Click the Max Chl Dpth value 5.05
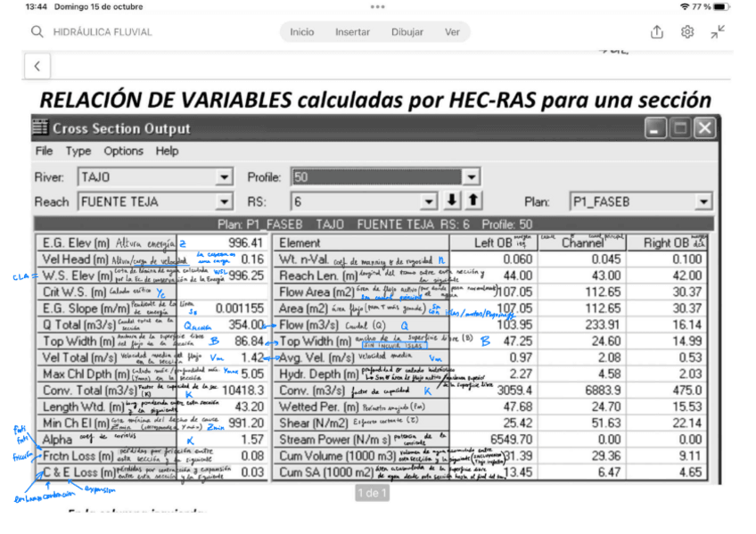The height and width of the screenshot is (534, 756). (x=252, y=374)
